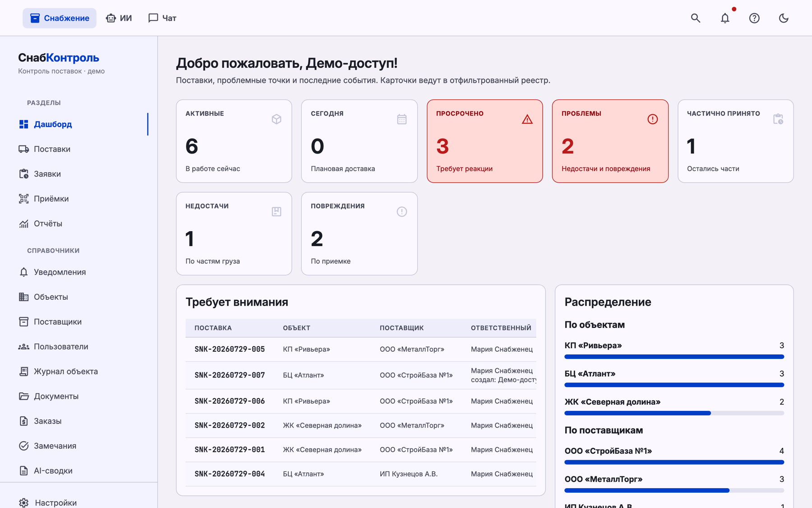Toggle dark mode moon icon
Viewport: 812px width, 508px height.
pos(784,18)
